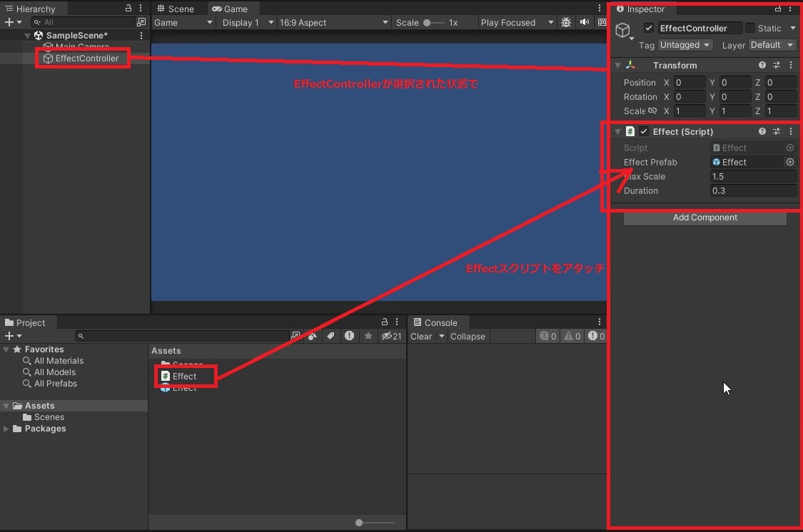Open the 16:9 Aspect dropdown
The height and width of the screenshot is (532, 803).
coord(333,23)
